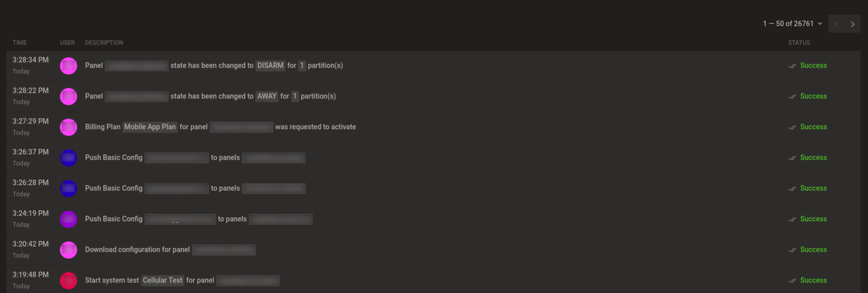
Task: Click the checkmark icon on the Start system test row
Action: point(792,280)
